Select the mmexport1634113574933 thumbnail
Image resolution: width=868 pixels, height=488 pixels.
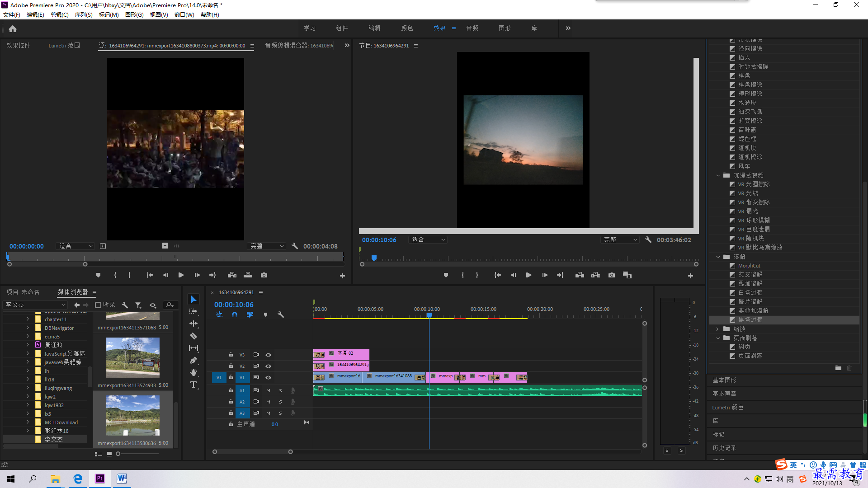click(x=132, y=357)
